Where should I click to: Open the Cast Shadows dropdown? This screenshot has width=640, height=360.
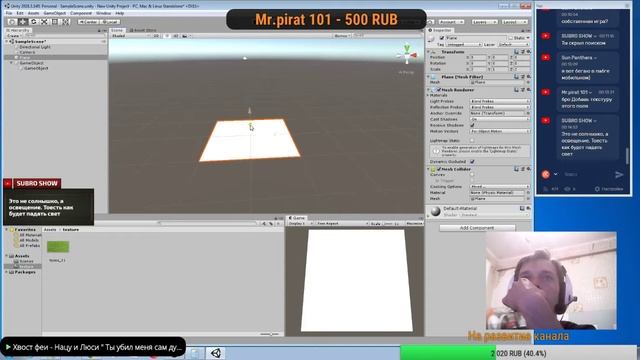[500, 119]
